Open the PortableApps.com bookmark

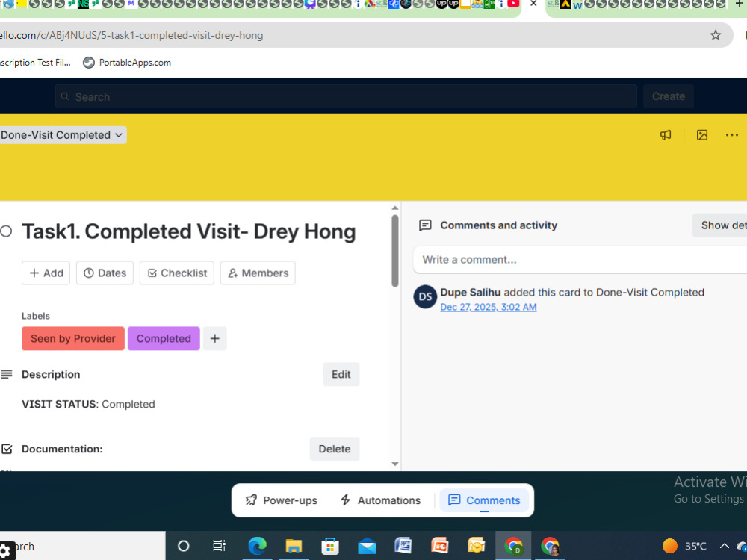pos(127,63)
